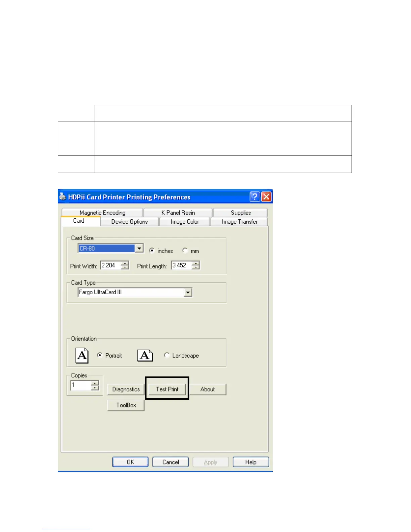Screen dimensions: 411x532
Task: Click the Cancel button
Action: (x=171, y=462)
